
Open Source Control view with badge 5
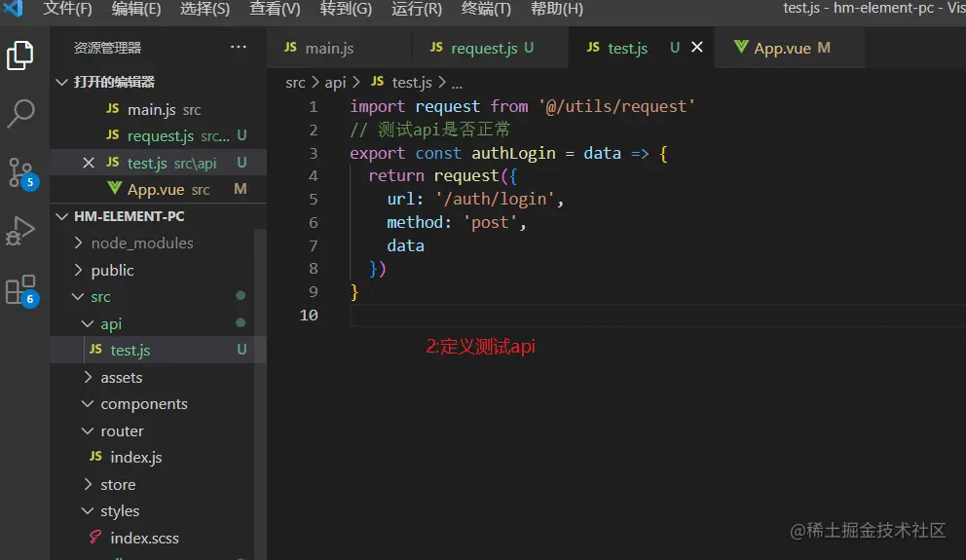pyautogui.click(x=22, y=173)
